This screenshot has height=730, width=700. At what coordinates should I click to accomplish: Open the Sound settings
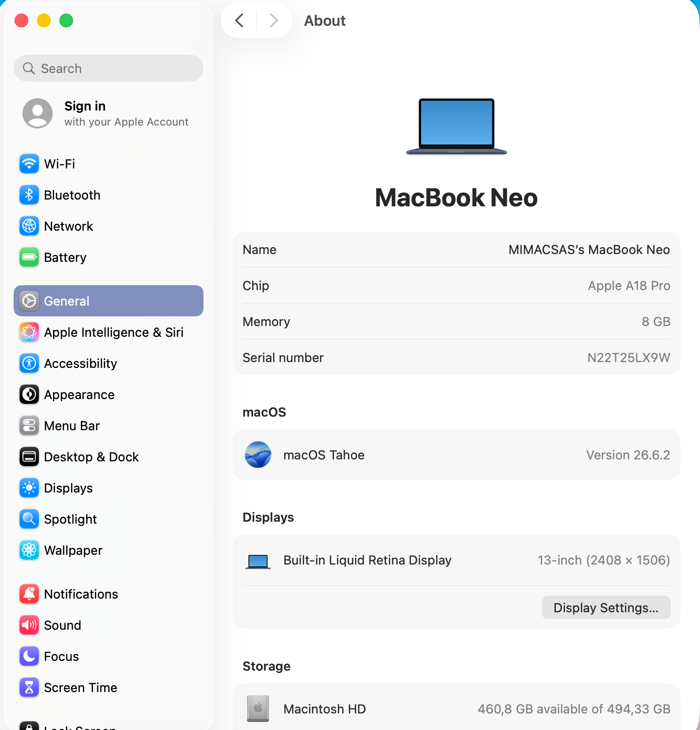pyautogui.click(x=109, y=625)
